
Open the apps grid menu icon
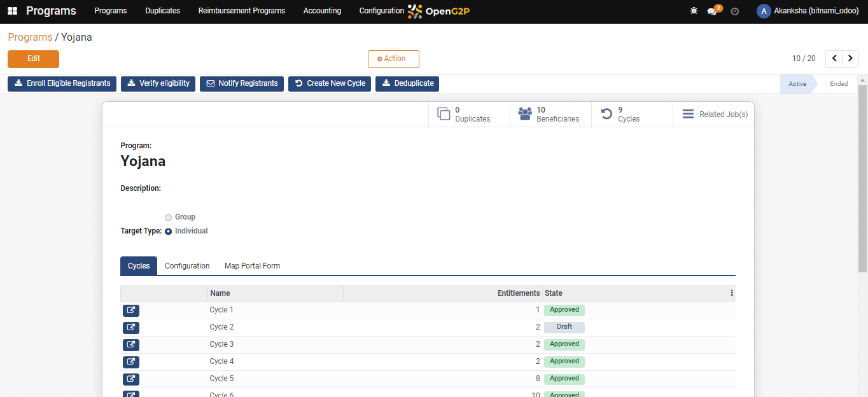(13, 11)
